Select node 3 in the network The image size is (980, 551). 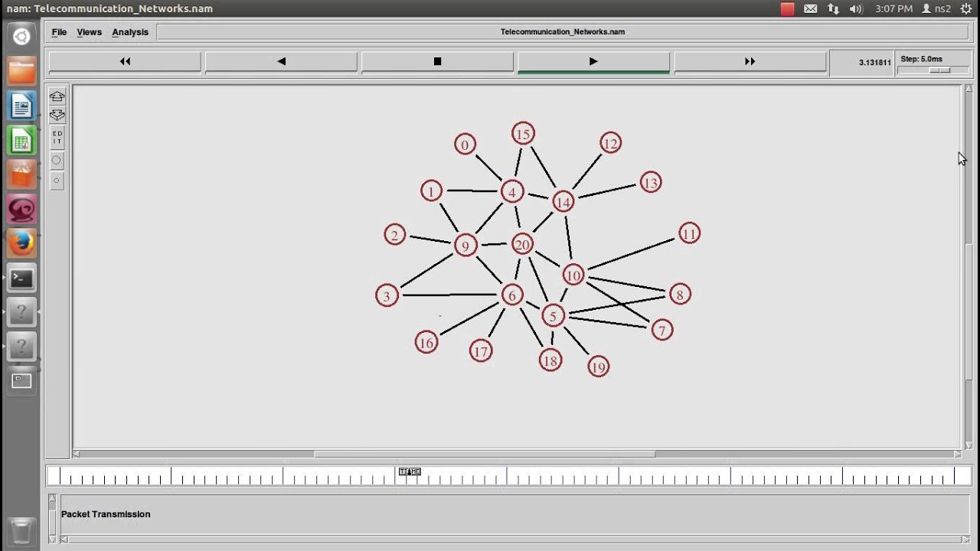click(x=387, y=295)
